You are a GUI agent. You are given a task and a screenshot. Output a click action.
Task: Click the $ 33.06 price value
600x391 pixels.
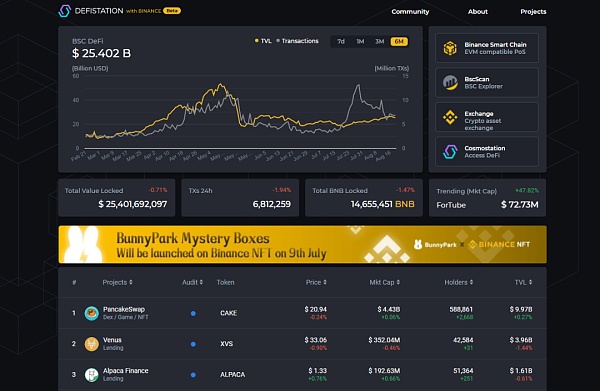(x=316, y=340)
